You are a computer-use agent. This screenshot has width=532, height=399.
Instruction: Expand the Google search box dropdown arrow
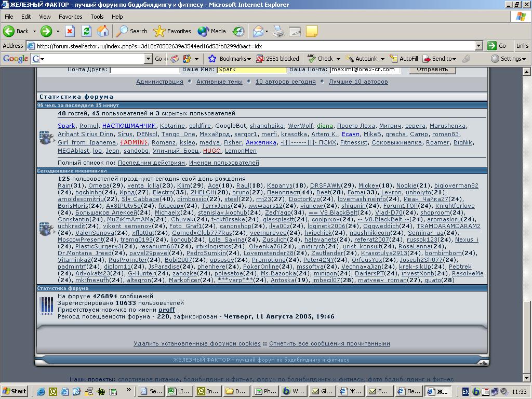coord(148,59)
